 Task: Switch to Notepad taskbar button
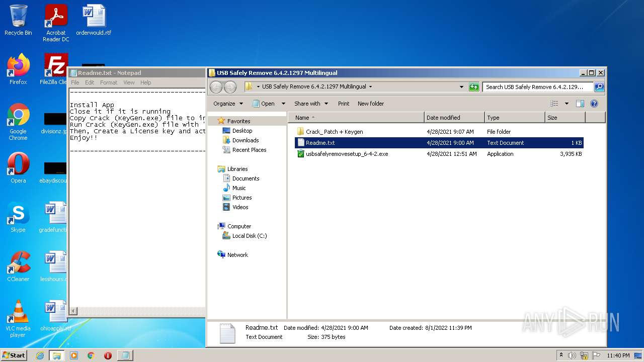click(x=125, y=355)
